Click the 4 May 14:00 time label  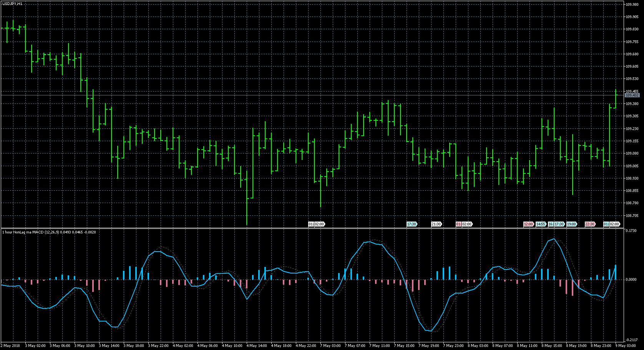point(257,346)
